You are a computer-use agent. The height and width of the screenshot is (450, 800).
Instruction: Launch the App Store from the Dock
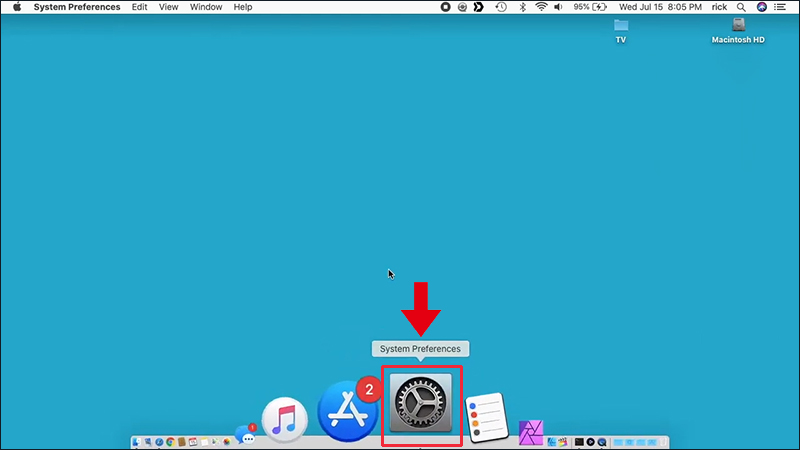347,412
